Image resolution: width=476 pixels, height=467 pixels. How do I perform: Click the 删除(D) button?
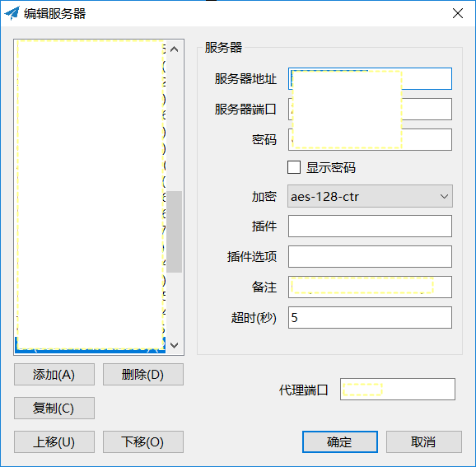click(143, 375)
